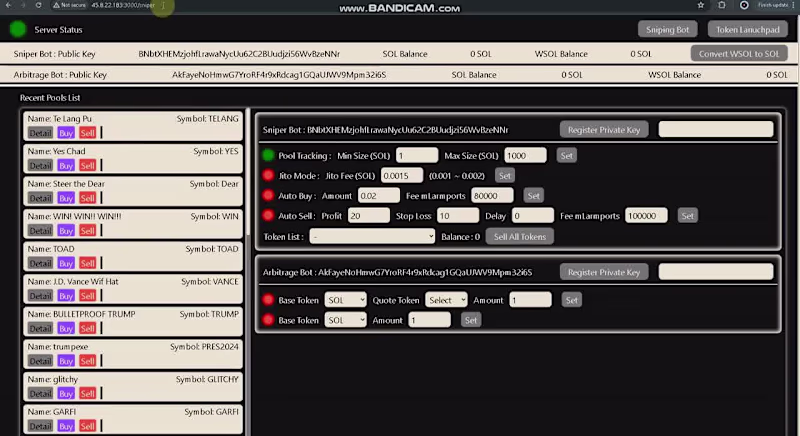The height and width of the screenshot is (436, 800).
Task: Click Arbitrage Bot Register Private Key
Action: tap(604, 272)
